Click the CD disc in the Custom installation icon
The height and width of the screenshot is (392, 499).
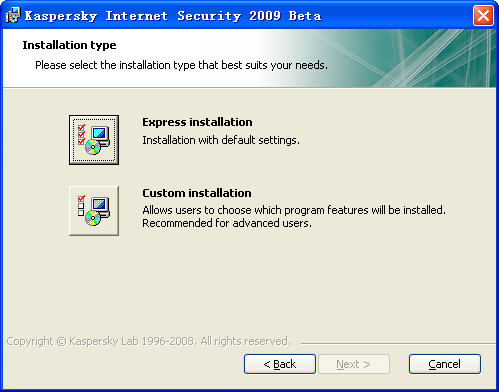click(93, 218)
